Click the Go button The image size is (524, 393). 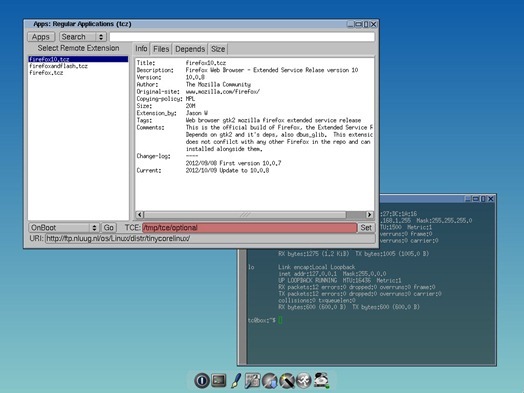point(109,228)
